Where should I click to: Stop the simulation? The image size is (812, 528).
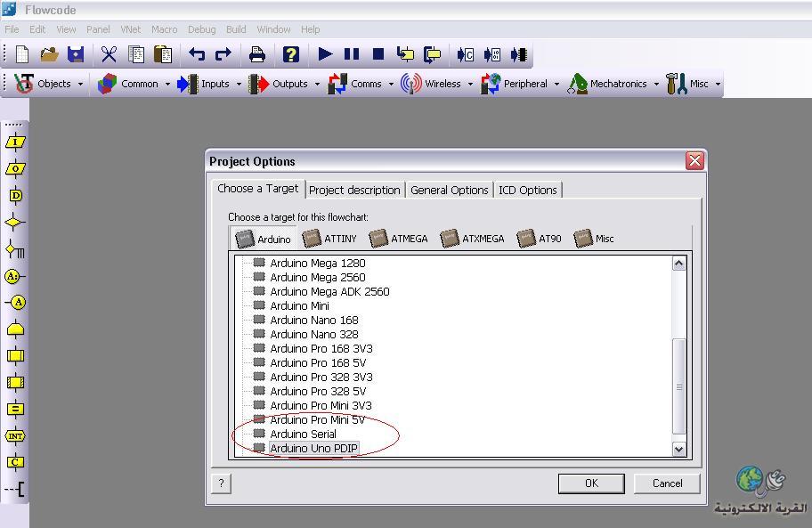point(378,53)
